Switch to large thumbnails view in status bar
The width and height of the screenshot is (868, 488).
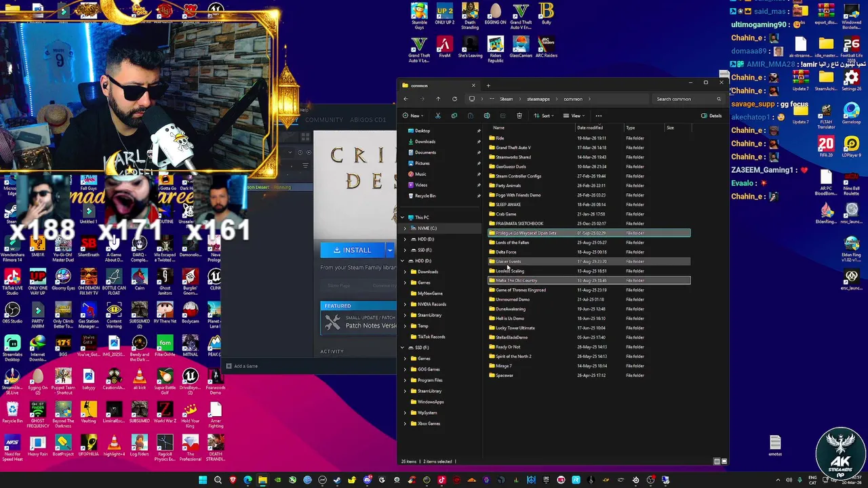coord(724,462)
